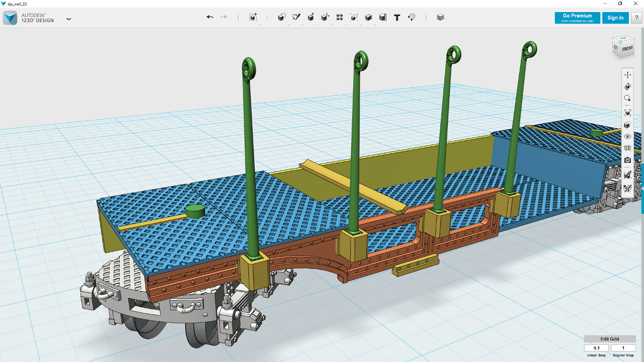This screenshot has height=362, width=644.
Task: Click the camera screenshot icon
Action: point(627,160)
